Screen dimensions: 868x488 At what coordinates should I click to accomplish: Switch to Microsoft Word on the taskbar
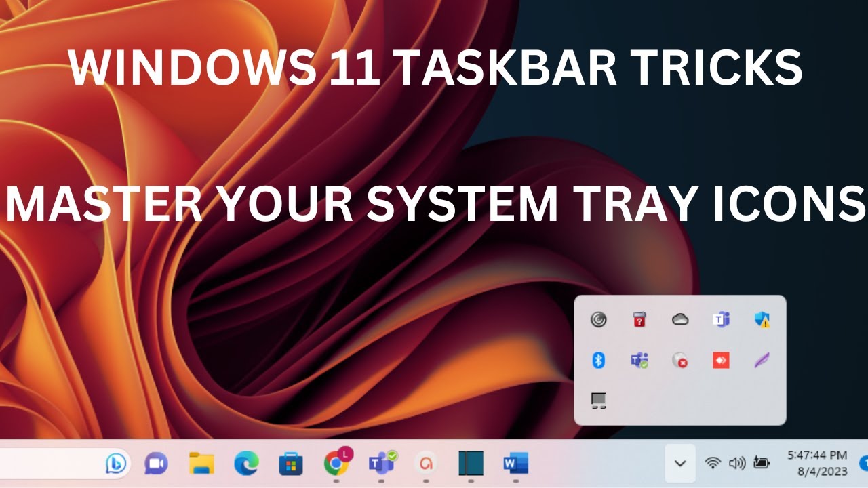pos(515,464)
